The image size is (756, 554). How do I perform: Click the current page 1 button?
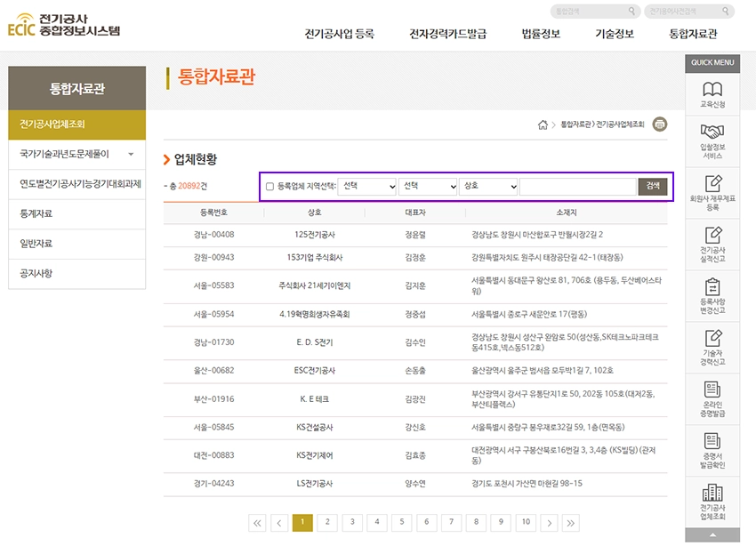pyautogui.click(x=302, y=523)
